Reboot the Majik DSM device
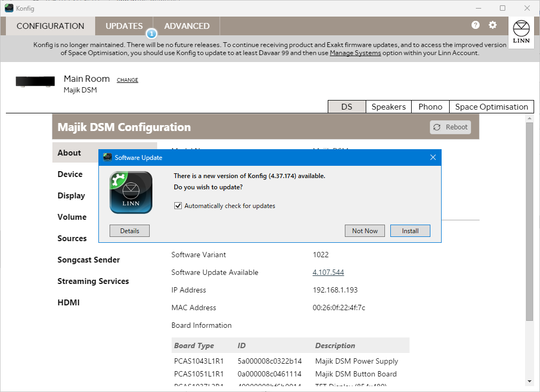The image size is (540, 392). click(450, 127)
